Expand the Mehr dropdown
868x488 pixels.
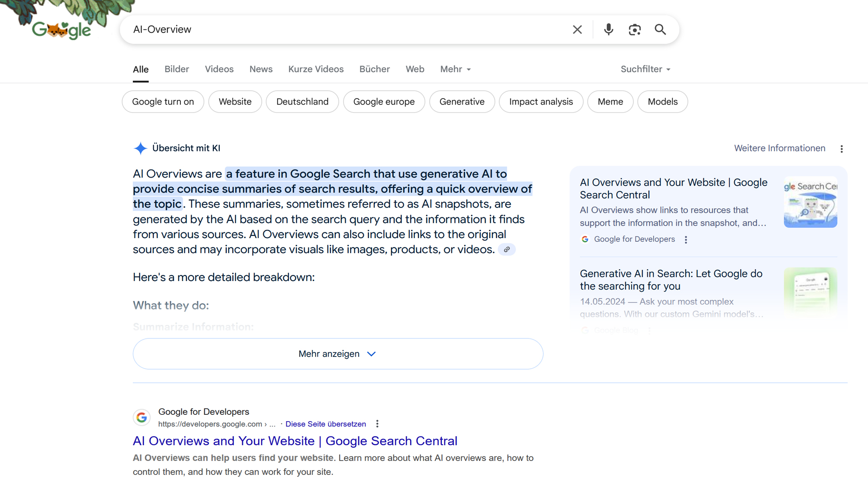pyautogui.click(x=456, y=69)
